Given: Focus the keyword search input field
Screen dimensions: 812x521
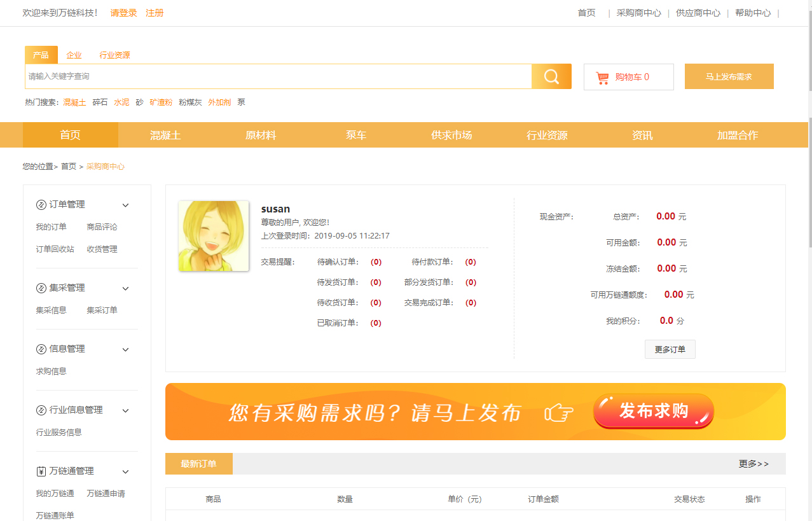Looking at the screenshot, I should click(x=278, y=76).
